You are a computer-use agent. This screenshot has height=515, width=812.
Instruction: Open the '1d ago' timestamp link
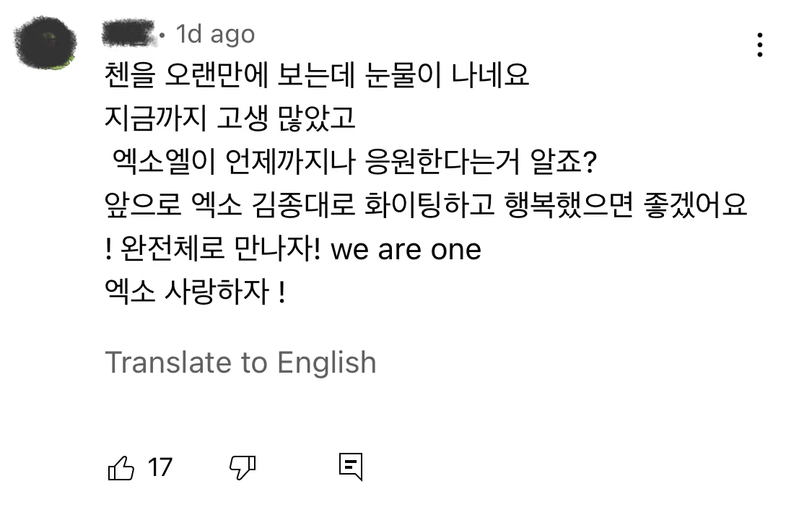[215, 35]
